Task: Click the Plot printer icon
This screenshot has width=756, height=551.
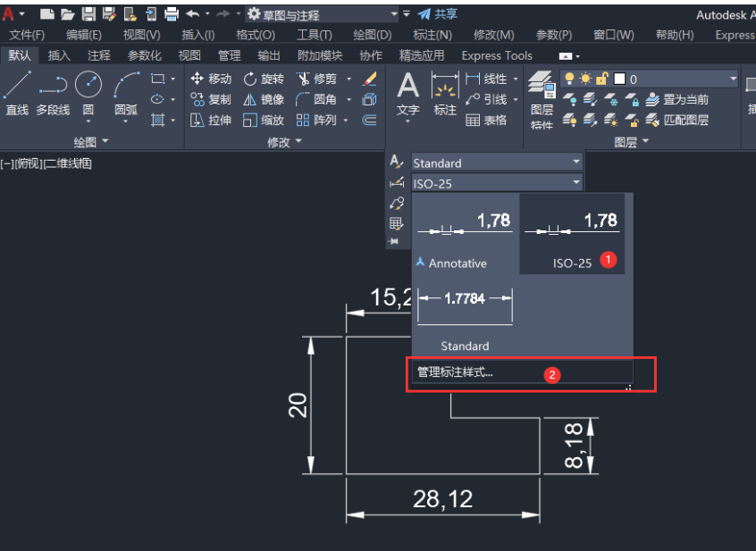Action: (x=172, y=14)
